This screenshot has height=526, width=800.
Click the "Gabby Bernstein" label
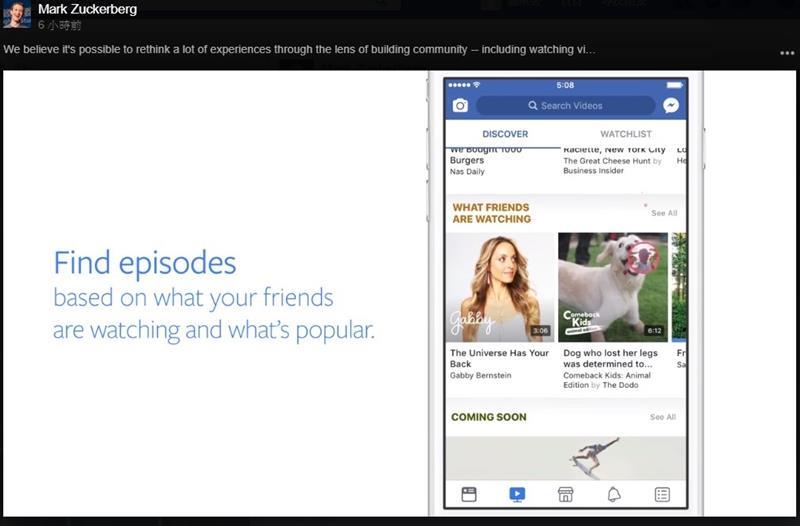[x=480, y=375]
